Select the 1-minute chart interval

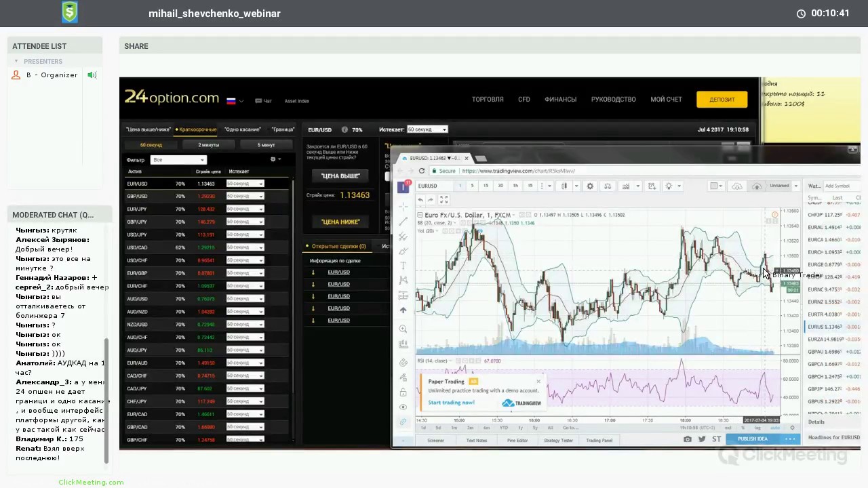coord(460,186)
